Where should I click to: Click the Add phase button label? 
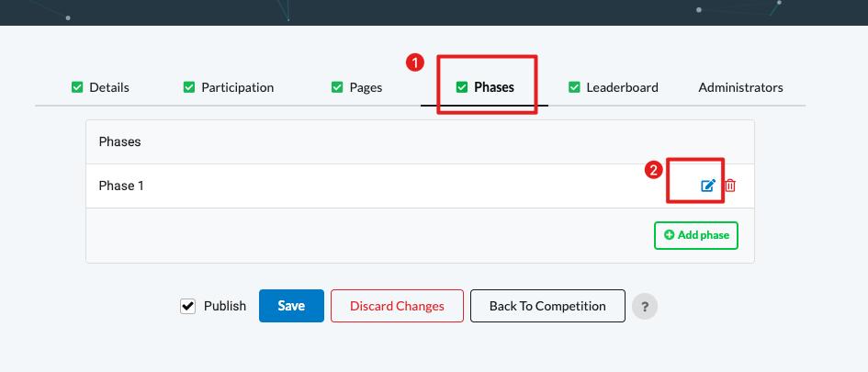point(703,235)
